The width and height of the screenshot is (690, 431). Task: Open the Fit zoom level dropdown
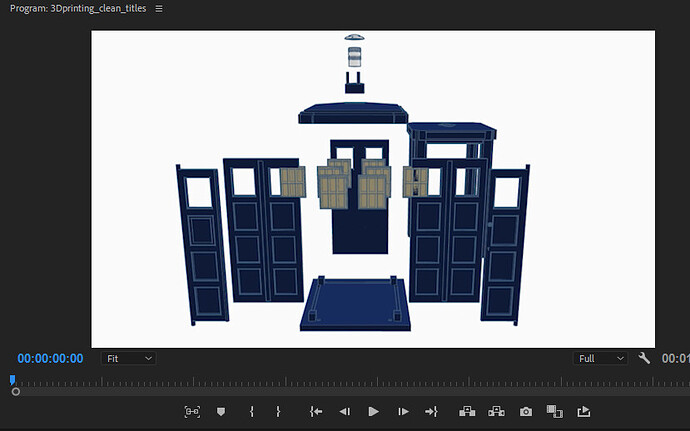coord(129,358)
